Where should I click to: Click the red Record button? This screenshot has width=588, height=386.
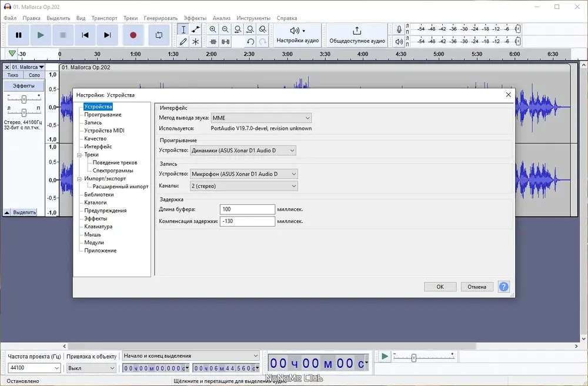point(133,35)
